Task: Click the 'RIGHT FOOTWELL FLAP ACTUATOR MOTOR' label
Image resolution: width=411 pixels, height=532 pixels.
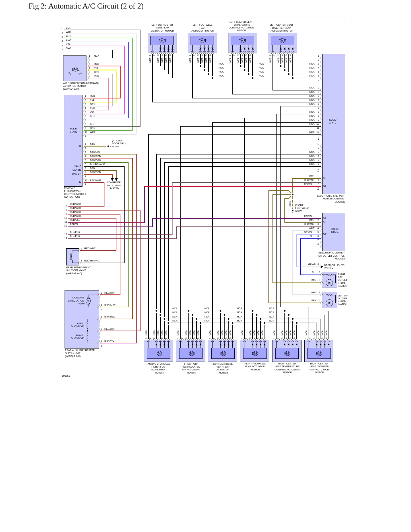Action: click(255, 366)
